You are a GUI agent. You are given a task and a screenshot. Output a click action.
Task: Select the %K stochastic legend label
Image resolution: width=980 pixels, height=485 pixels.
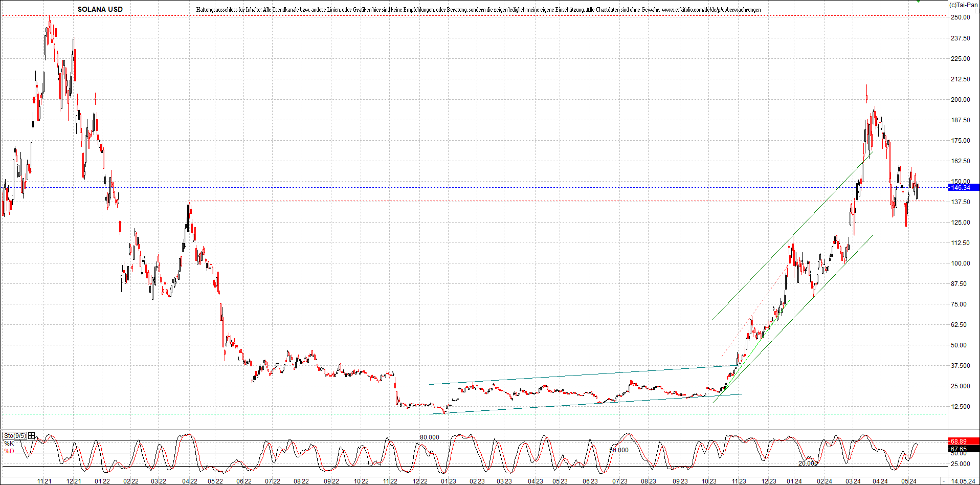tap(9, 444)
